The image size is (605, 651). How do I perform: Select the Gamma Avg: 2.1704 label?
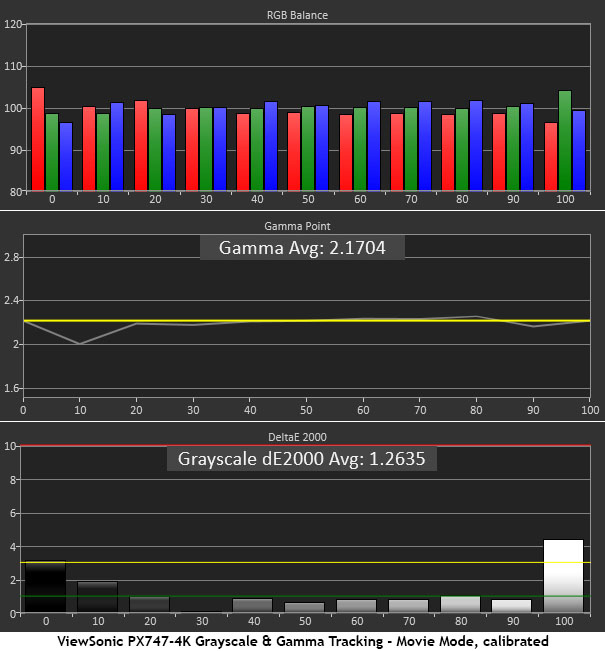tap(302, 248)
